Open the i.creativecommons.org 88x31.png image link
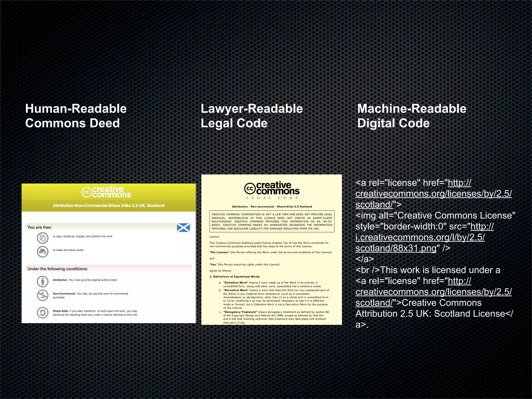The image size is (532, 399). pyautogui.click(x=424, y=237)
